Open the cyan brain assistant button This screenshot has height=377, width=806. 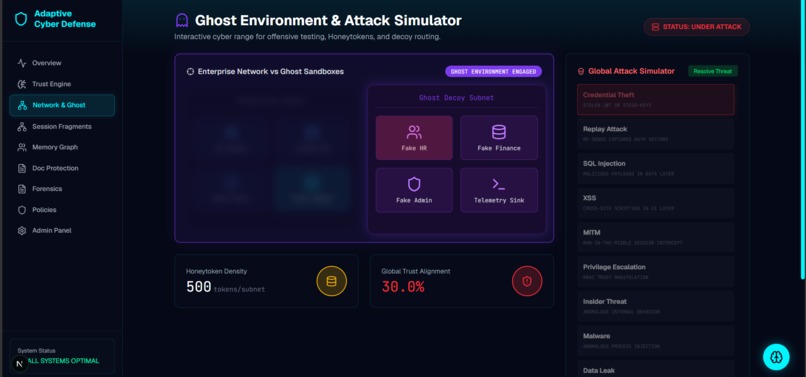point(776,357)
